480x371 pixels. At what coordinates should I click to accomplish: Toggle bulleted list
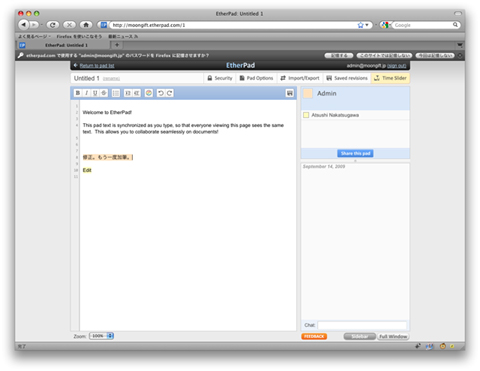[x=116, y=93]
